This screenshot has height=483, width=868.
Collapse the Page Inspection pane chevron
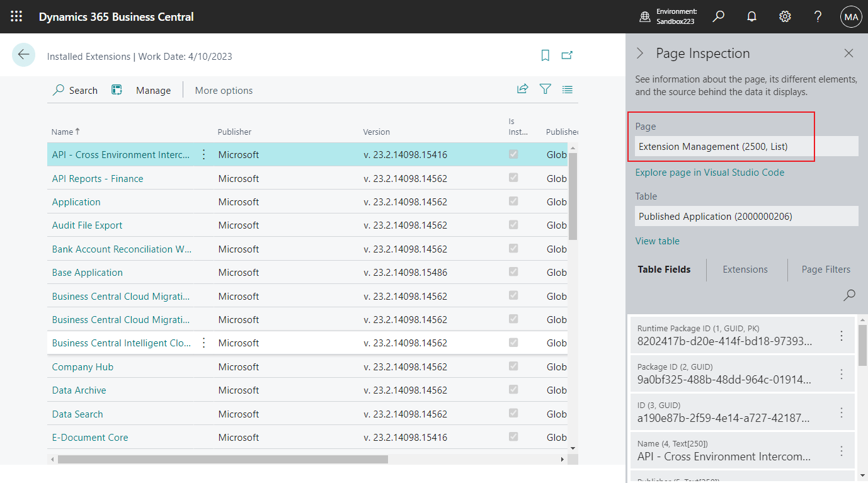click(641, 54)
